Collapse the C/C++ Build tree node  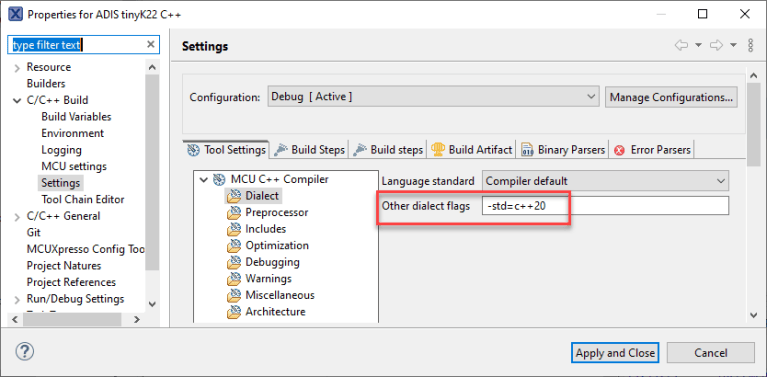click(17, 101)
